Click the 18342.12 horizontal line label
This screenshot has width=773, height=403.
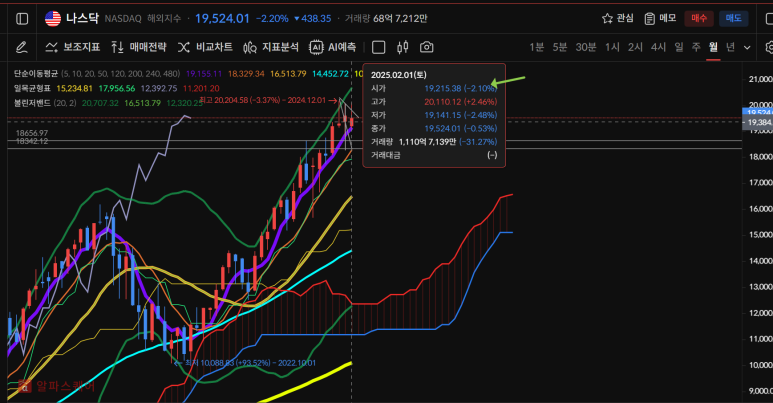tap(32, 141)
